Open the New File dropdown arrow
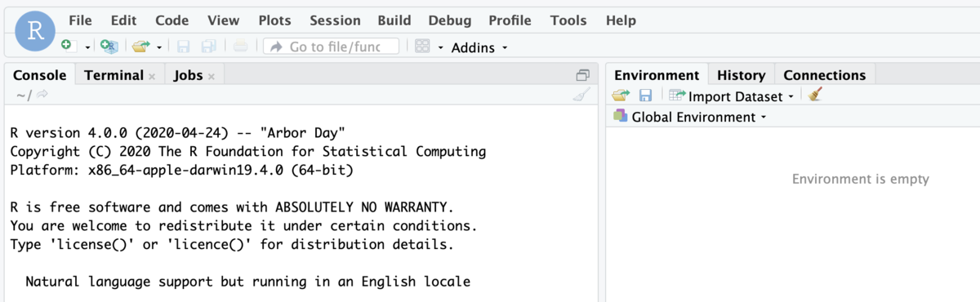 coord(87,47)
